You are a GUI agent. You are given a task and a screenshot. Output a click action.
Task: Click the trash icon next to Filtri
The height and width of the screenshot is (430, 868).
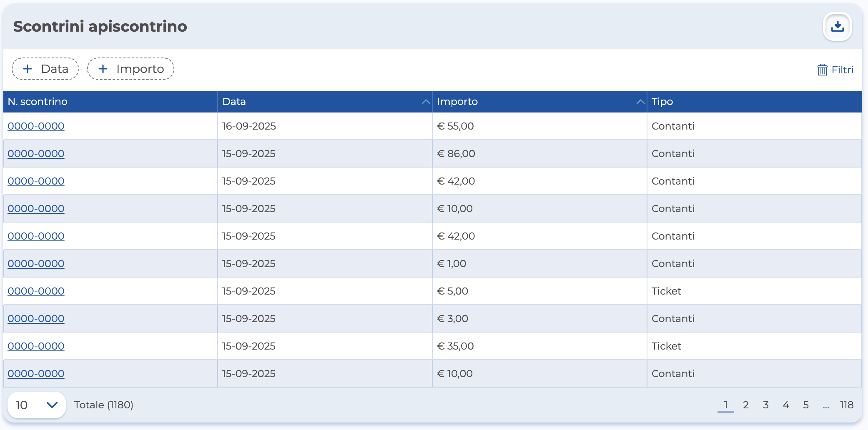[822, 70]
